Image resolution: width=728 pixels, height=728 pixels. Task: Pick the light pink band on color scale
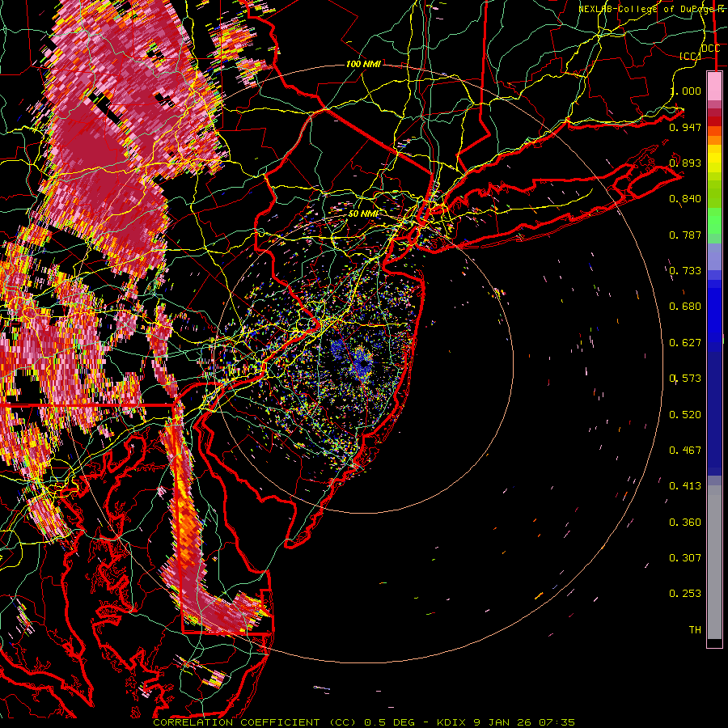(714, 86)
